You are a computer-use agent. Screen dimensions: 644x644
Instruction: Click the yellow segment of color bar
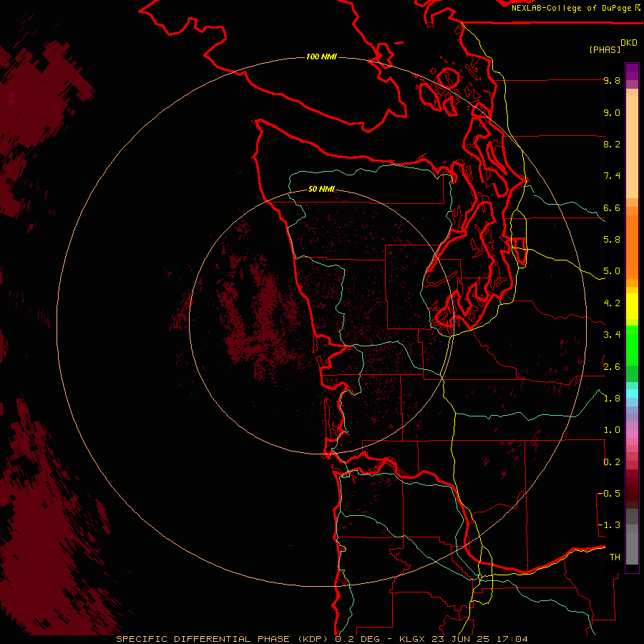pos(632,306)
